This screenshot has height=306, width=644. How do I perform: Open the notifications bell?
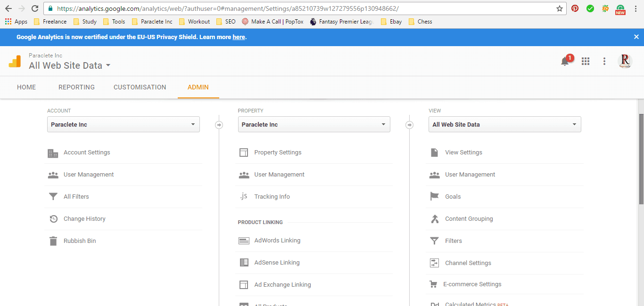click(x=565, y=61)
